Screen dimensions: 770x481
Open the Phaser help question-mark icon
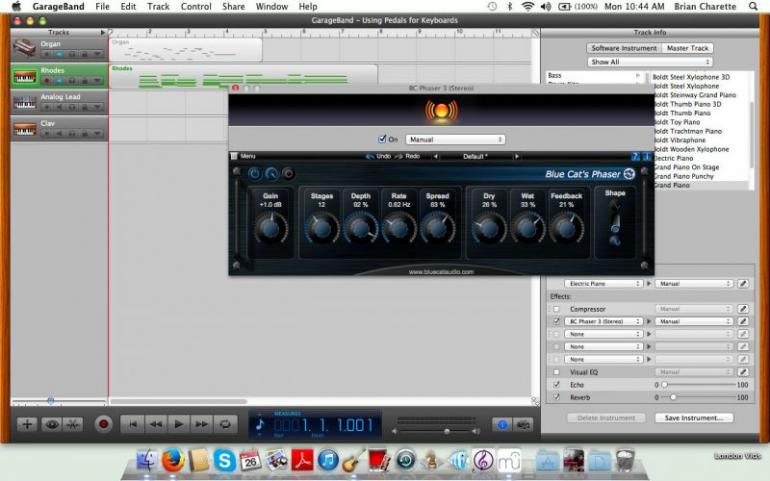(x=635, y=156)
